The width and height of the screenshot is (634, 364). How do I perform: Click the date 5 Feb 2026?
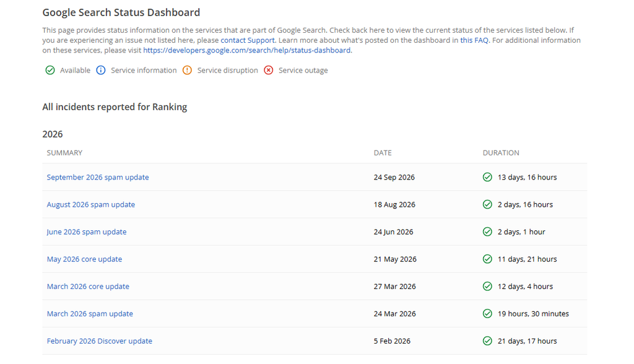(x=392, y=341)
